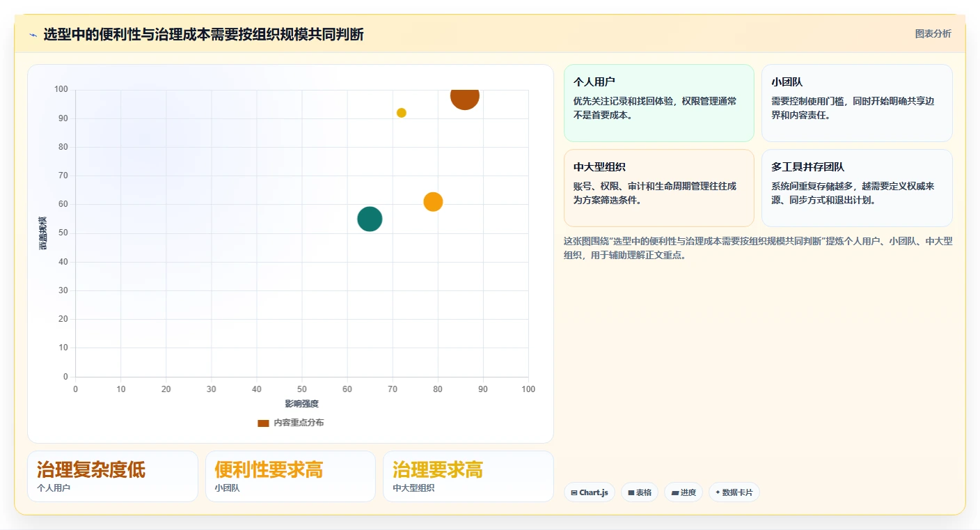Screen dimensions: 980x530
Task: Open the 个人用户 card
Action: click(659, 103)
